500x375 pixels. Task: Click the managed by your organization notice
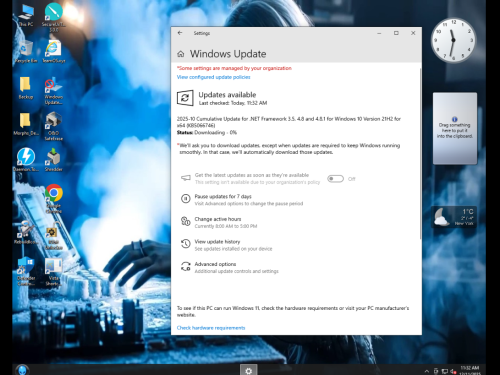pyautogui.click(x=234, y=68)
